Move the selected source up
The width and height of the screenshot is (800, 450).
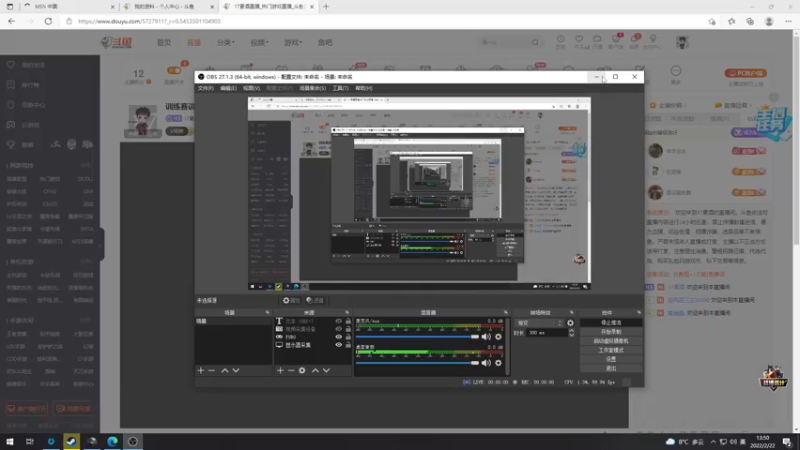pos(315,370)
